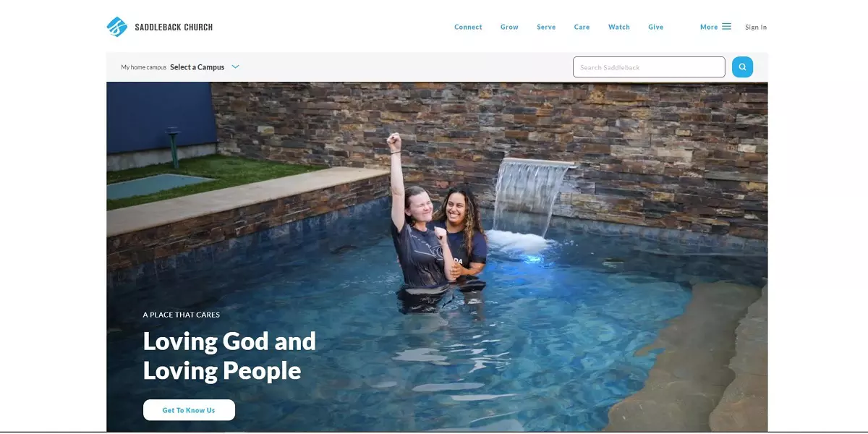Click the Loving God and Loving People headline
Screen dimensions: 868x434
[229, 355]
